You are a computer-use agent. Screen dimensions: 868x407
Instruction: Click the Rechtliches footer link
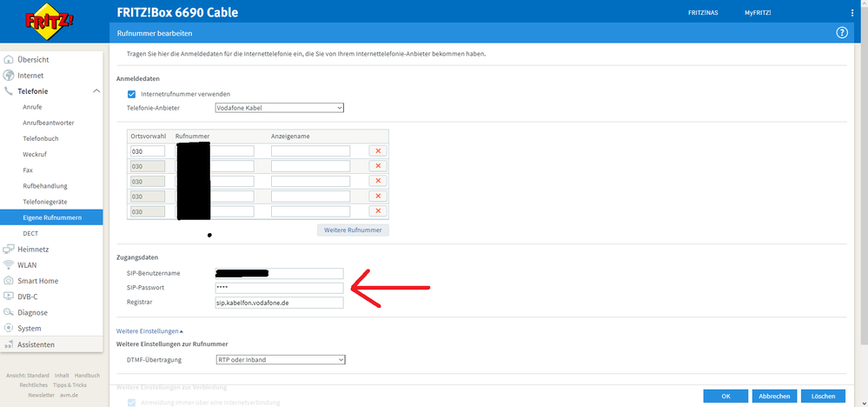(x=34, y=385)
